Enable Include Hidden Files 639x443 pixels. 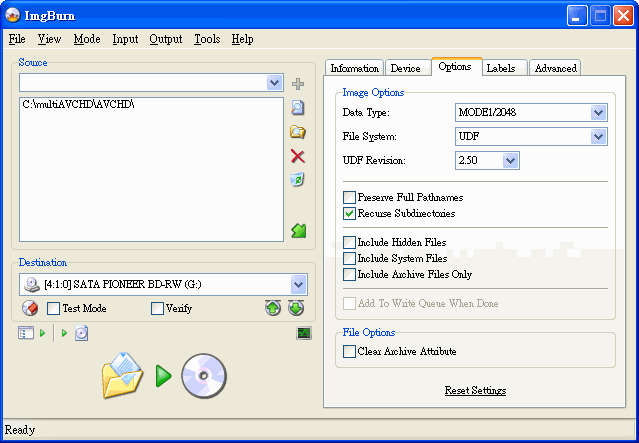click(349, 242)
